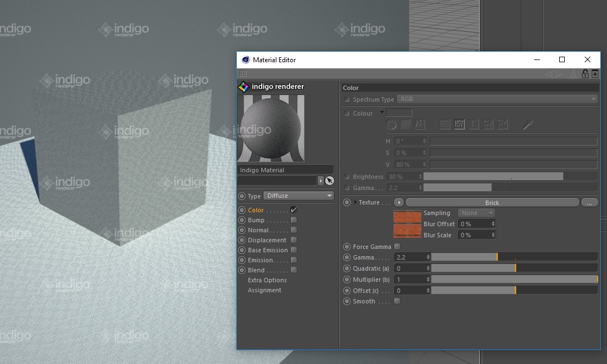Switch colour mode to HSV
The width and height of the screenshot is (607, 364).
click(459, 124)
